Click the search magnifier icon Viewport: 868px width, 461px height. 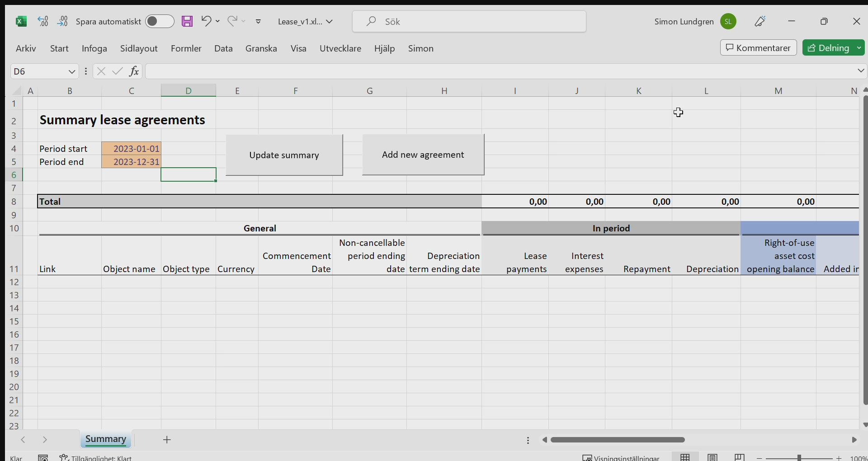(x=371, y=21)
